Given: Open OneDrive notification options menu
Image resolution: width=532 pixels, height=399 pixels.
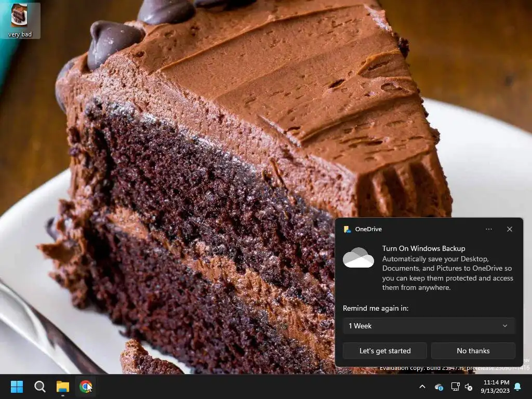Looking at the screenshot, I should 488,229.
